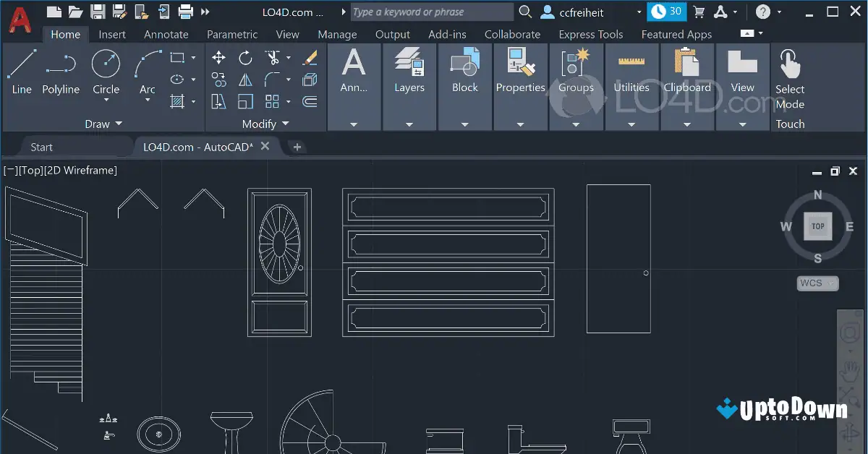Use the Trim tool
The width and height of the screenshot is (868, 454).
[272, 57]
